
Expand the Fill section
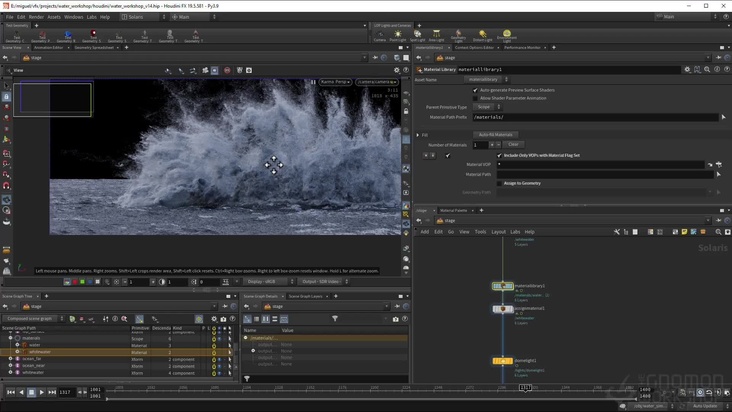click(418, 135)
